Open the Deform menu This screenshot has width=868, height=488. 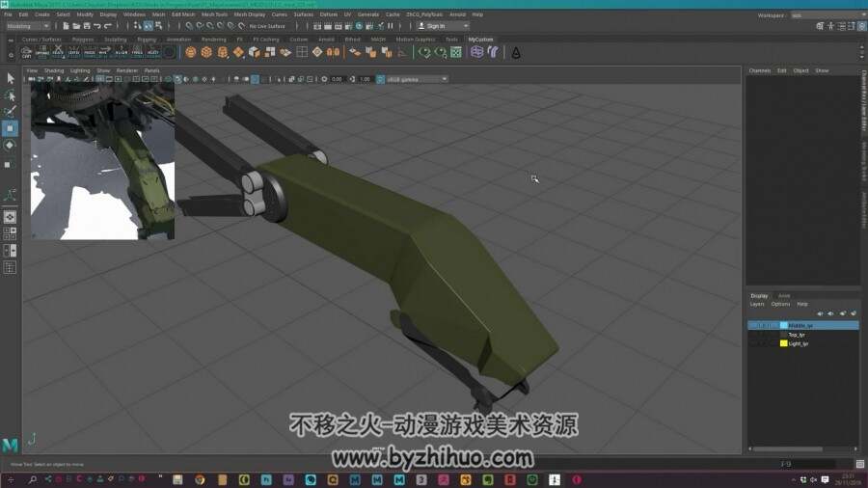point(328,14)
